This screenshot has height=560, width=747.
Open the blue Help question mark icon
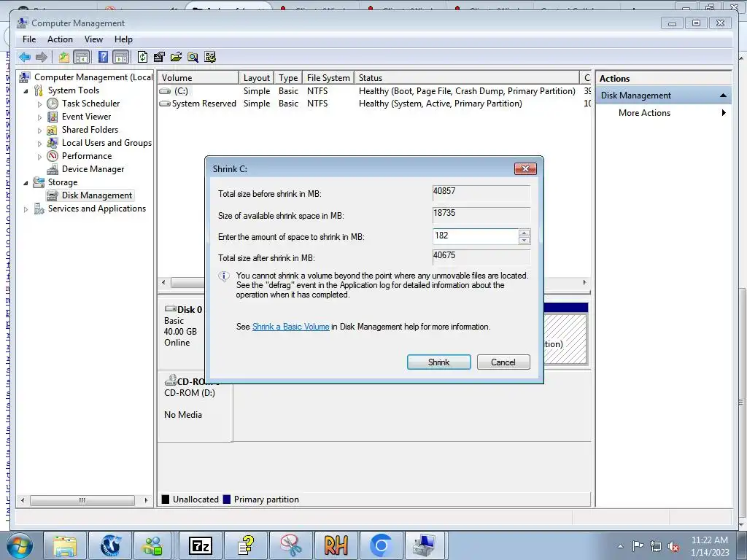click(103, 57)
